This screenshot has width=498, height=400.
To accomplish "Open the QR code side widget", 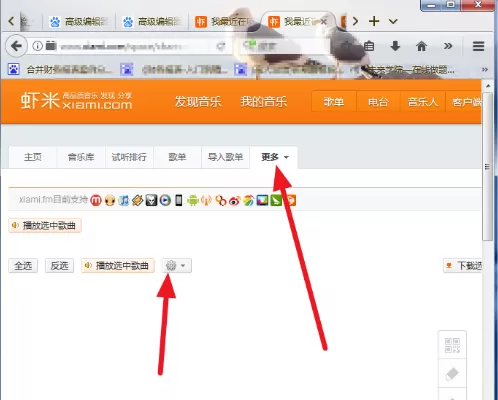I will [x=452, y=345].
